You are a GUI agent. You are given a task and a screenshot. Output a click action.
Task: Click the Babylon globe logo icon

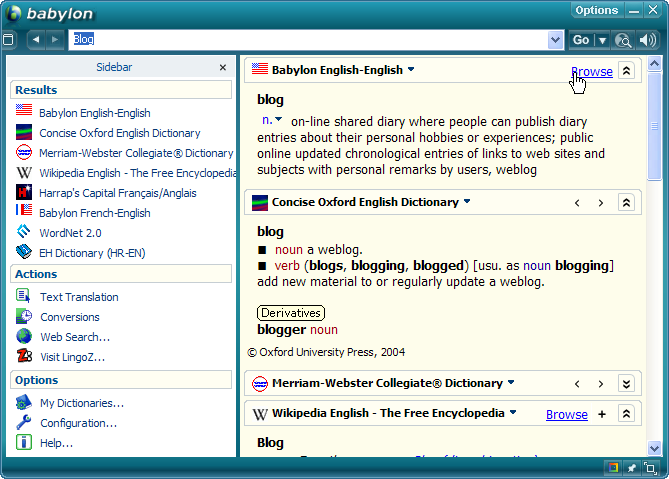point(13,13)
